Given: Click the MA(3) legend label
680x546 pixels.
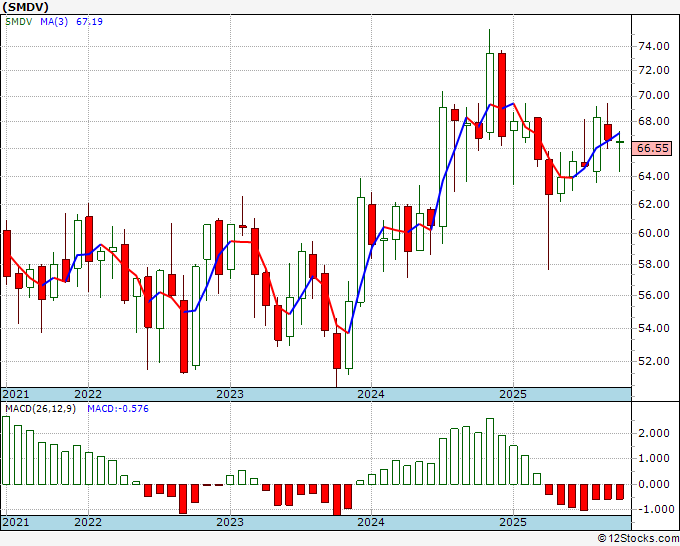Looking at the screenshot, I should 54,22.
